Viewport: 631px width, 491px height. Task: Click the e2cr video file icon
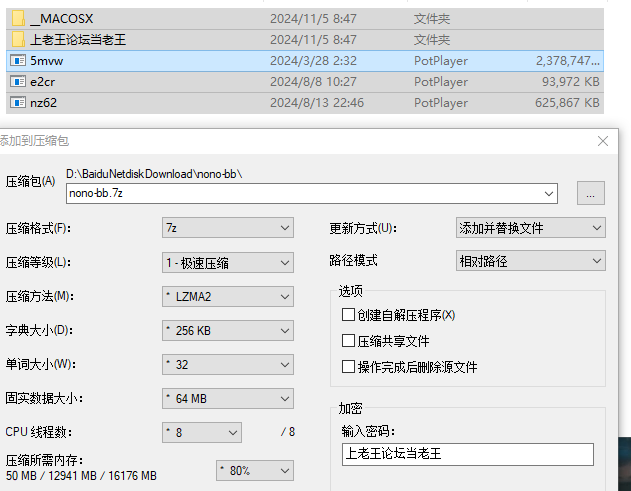point(18,82)
